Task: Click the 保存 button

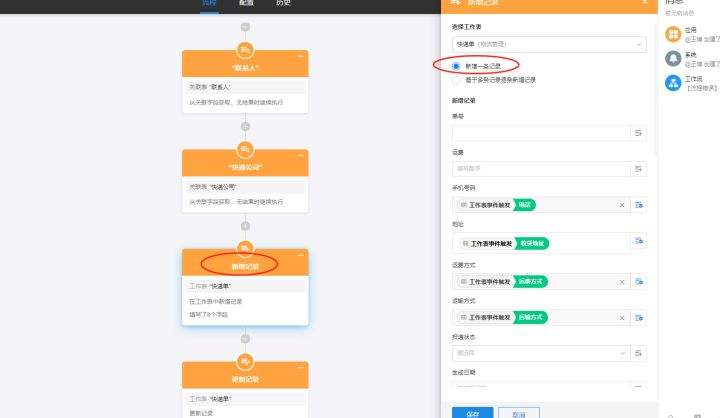Action: [x=472, y=413]
